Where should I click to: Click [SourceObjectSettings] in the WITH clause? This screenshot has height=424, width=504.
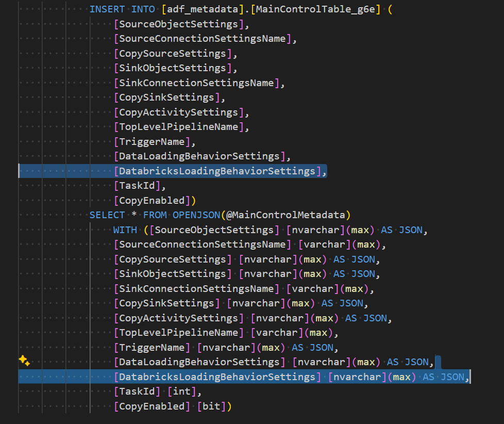point(214,230)
